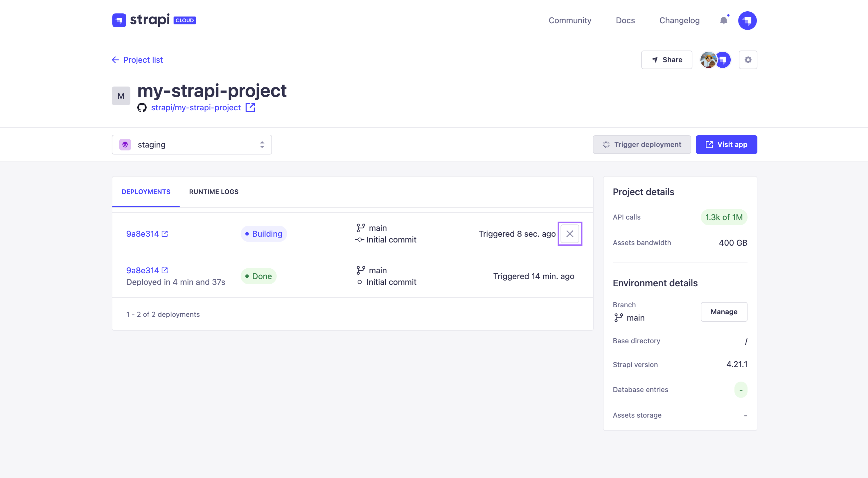Click the Environment details heading
868x478 pixels.
tap(655, 283)
